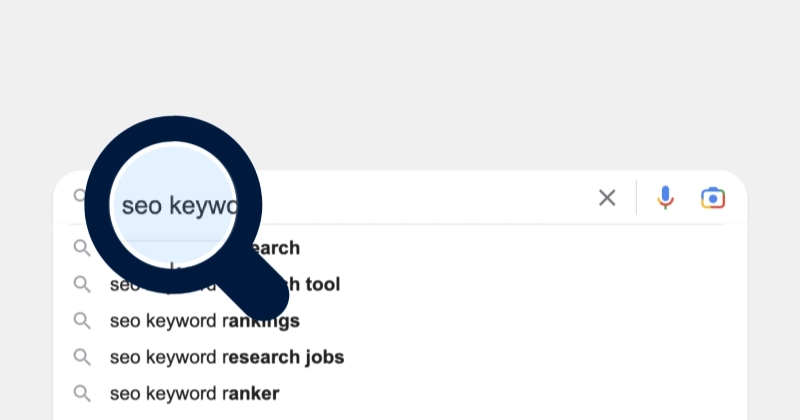Click the search icon next to 'seo keyword rankings'
Screen dimensions: 800x420
tap(82, 321)
